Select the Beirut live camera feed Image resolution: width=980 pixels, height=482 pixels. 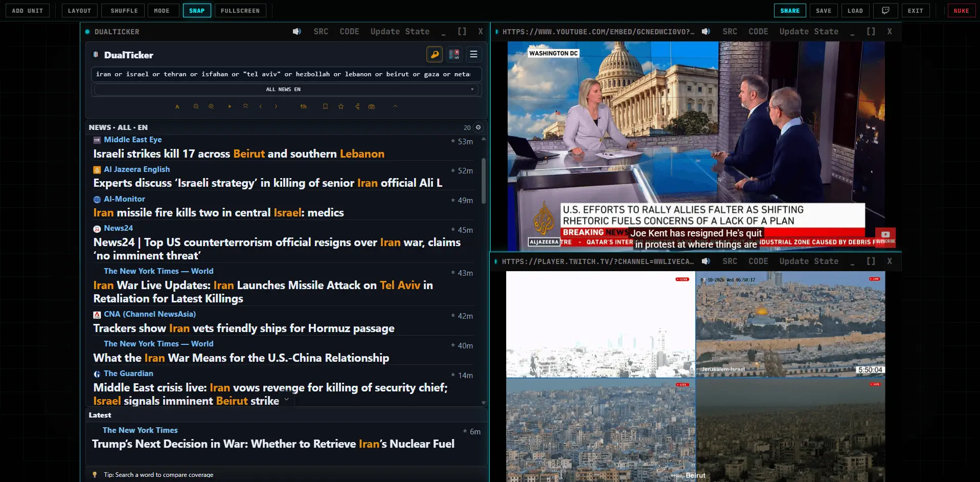pos(601,430)
